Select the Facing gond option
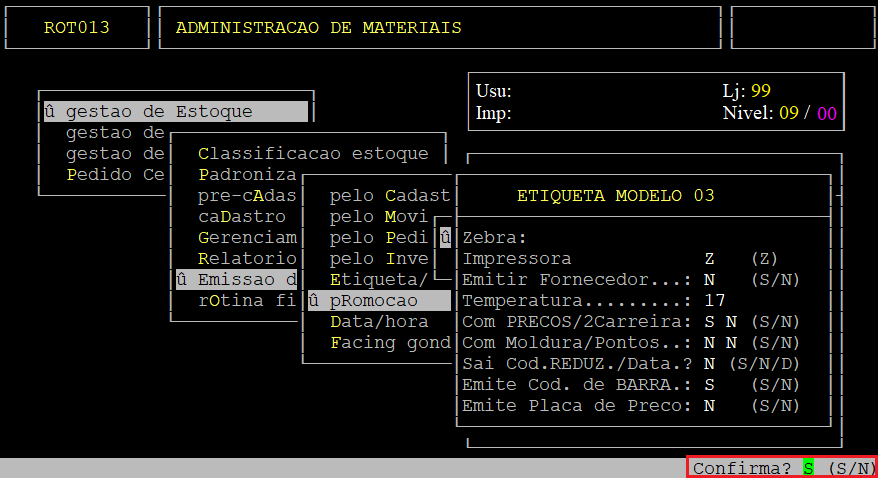The width and height of the screenshot is (878, 478). (390, 342)
